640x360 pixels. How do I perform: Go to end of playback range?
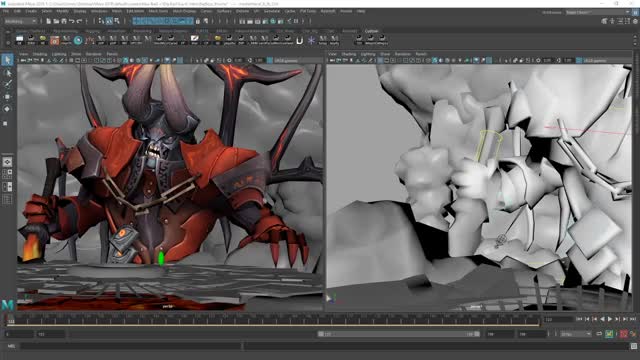point(633,319)
